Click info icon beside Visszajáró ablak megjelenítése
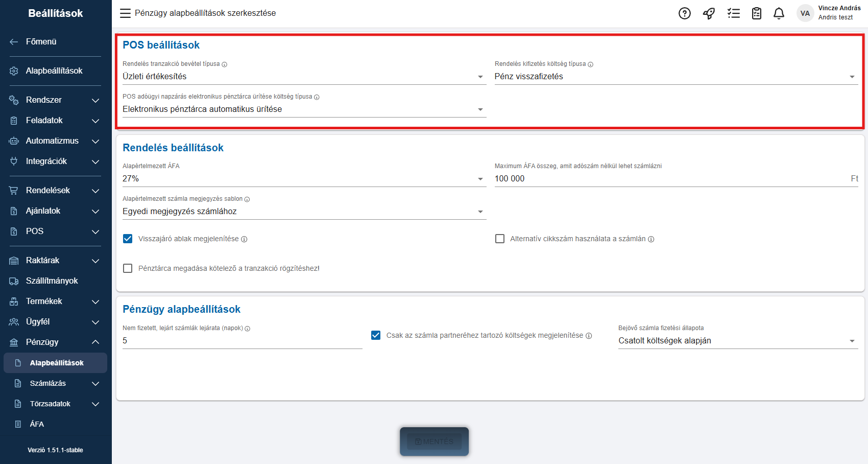This screenshot has width=868, height=464. (245, 239)
